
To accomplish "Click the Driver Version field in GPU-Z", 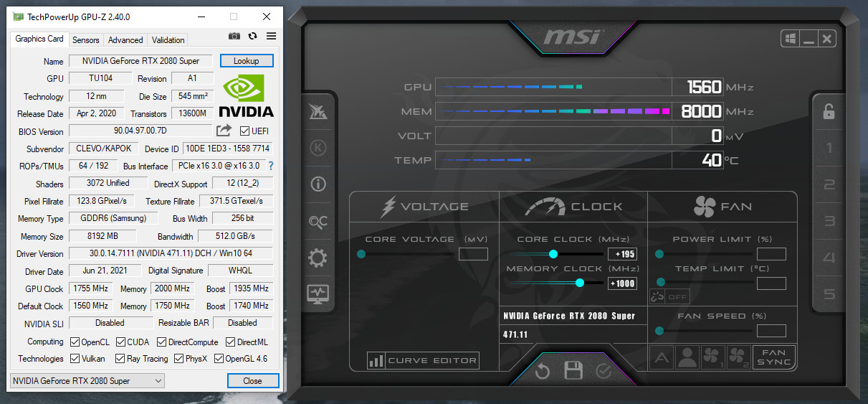I will coord(171,253).
